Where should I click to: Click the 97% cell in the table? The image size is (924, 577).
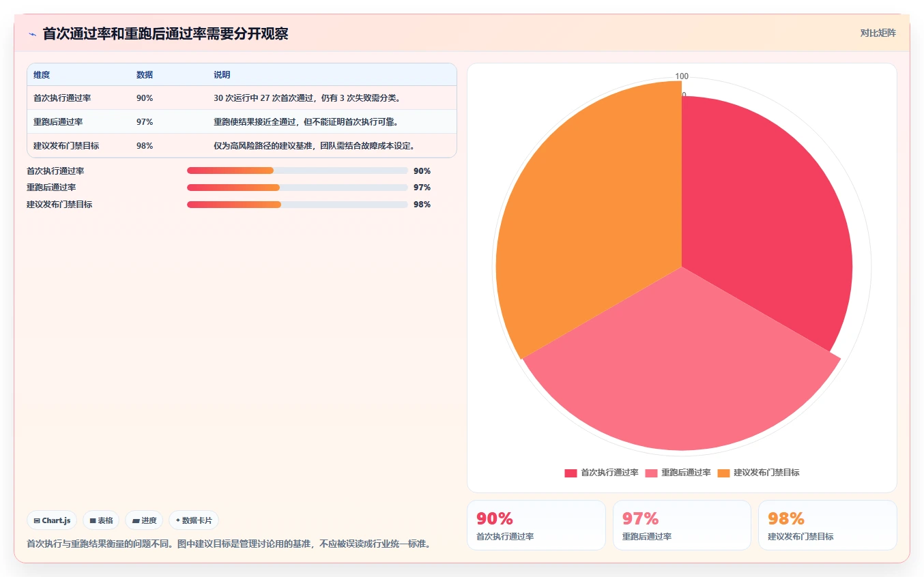click(145, 122)
